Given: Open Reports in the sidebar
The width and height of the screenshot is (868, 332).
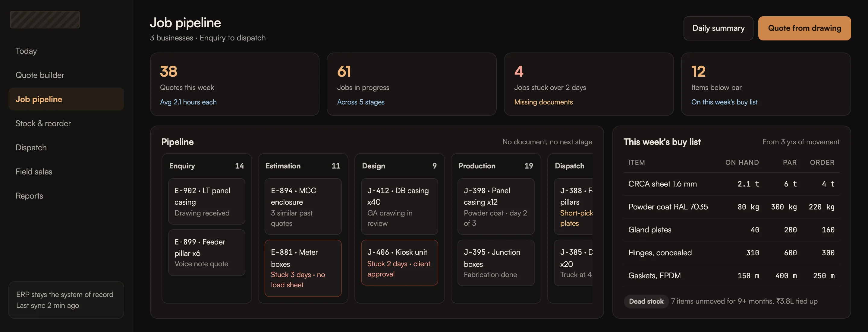Looking at the screenshot, I should pyautogui.click(x=66, y=196).
